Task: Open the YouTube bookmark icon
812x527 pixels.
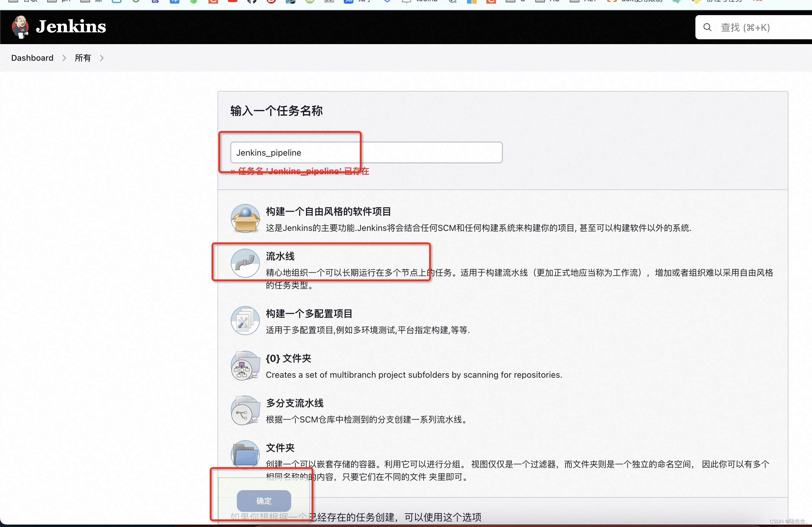Action: coord(232,2)
